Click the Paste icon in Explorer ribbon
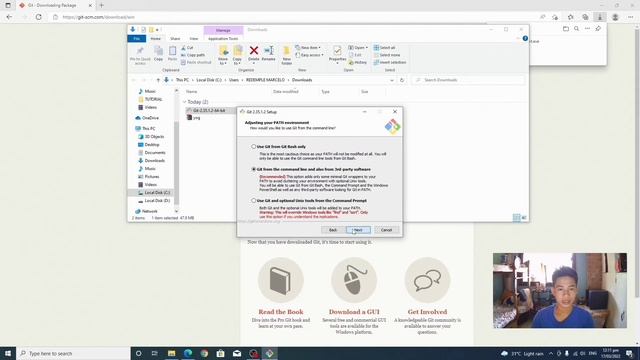This screenshot has height=360, width=640. point(173,53)
